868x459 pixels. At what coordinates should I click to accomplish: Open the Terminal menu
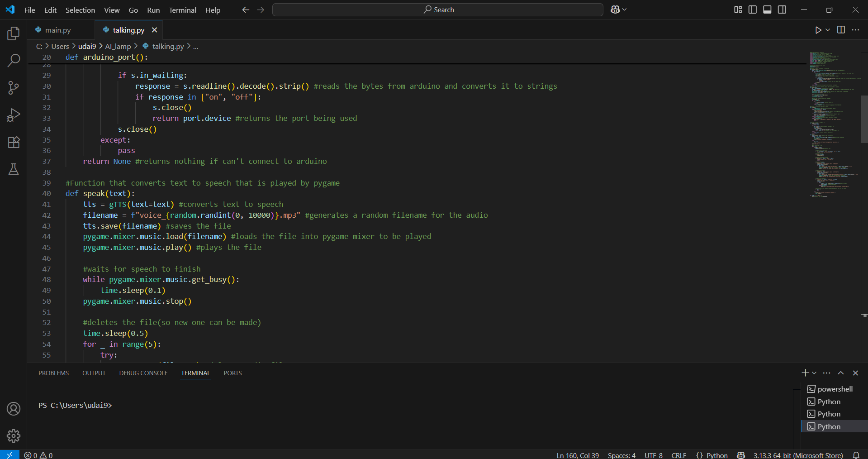(x=182, y=10)
